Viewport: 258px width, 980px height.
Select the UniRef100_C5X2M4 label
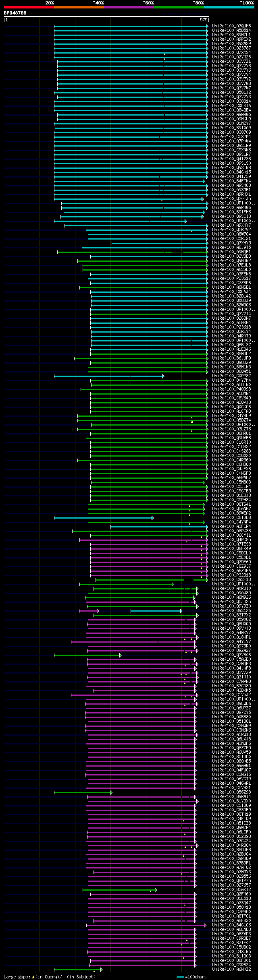coord(231,137)
